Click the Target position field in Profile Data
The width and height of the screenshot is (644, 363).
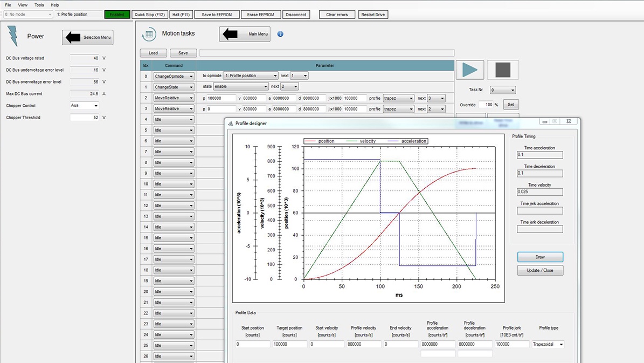point(289,344)
